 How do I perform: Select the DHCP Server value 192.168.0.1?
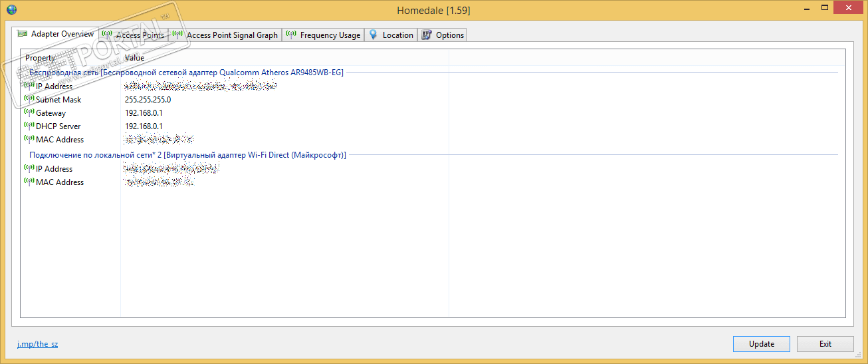tap(144, 126)
